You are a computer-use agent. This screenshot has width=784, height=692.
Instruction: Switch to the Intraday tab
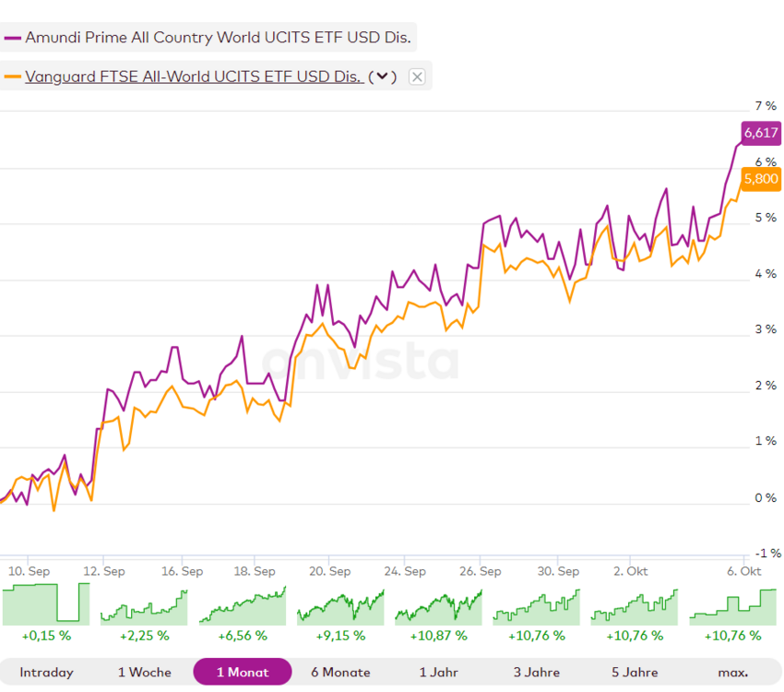46,672
